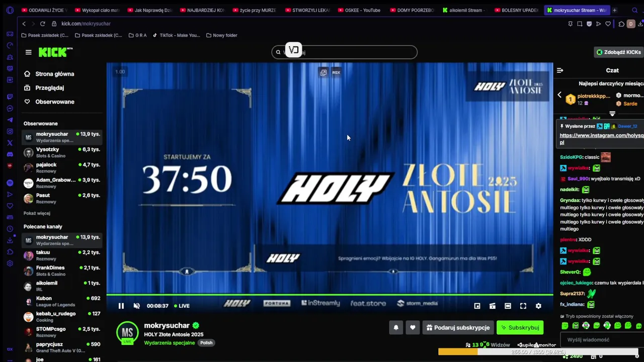644x362 pixels.
Task: Open kebab_u_rudego Cooking channel
Action: (62, 317)
